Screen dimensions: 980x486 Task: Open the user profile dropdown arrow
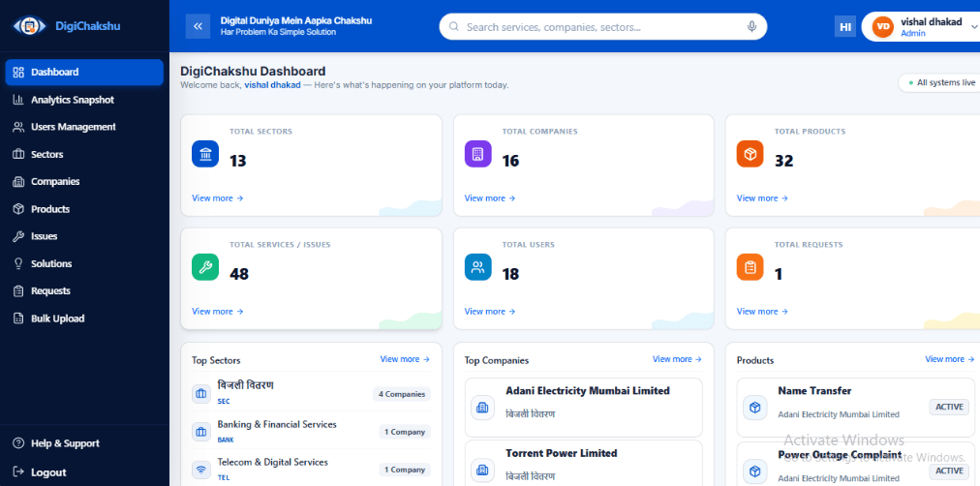tap(974, 27)
